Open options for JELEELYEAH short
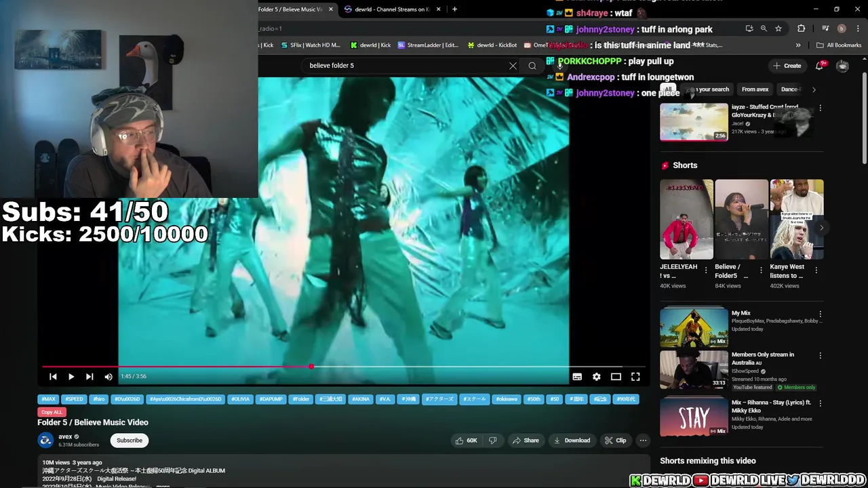Screen dimensions: 868x488 [706, 270]
